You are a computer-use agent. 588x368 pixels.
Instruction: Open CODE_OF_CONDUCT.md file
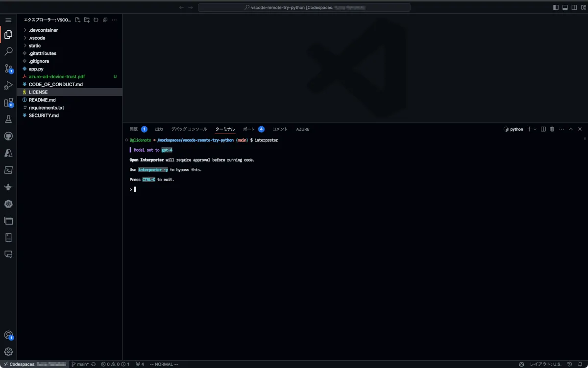coord(70,84)
